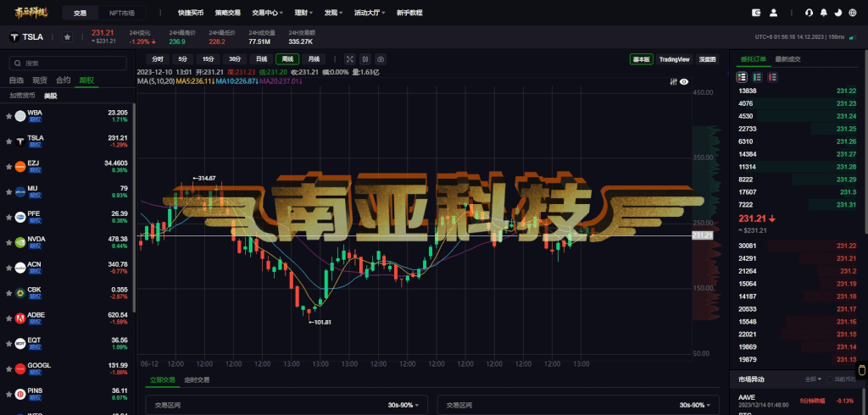
Task: Switch to 定时交易 tab
Action: pyautogui.click(x=197, y=380)
